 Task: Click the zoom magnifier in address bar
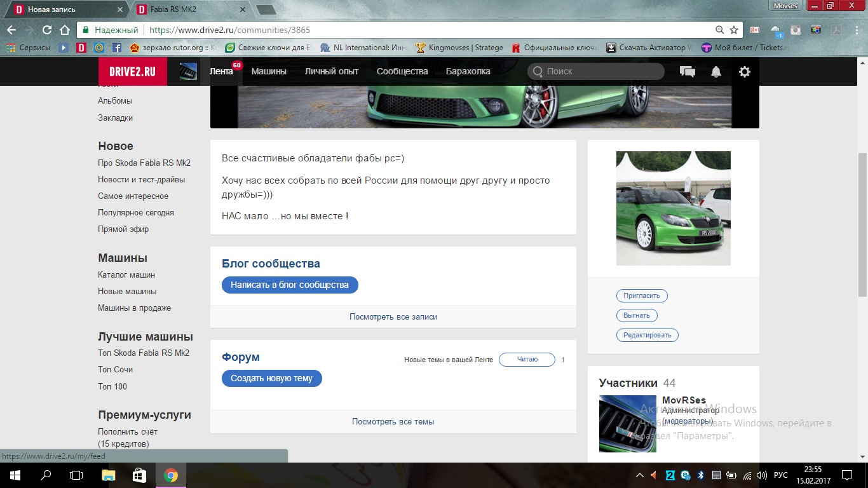pyautogui.click(x=719, y=30)
